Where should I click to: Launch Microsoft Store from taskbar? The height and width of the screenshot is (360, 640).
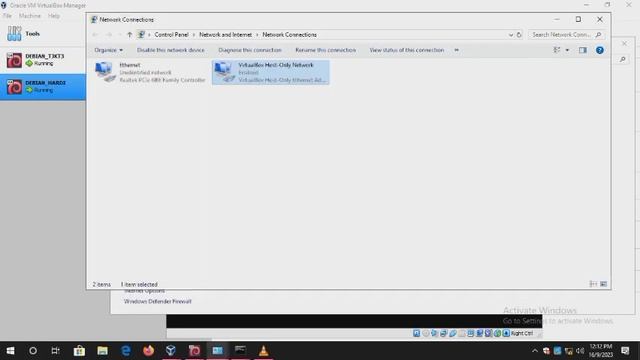click(x=79, y=351)
